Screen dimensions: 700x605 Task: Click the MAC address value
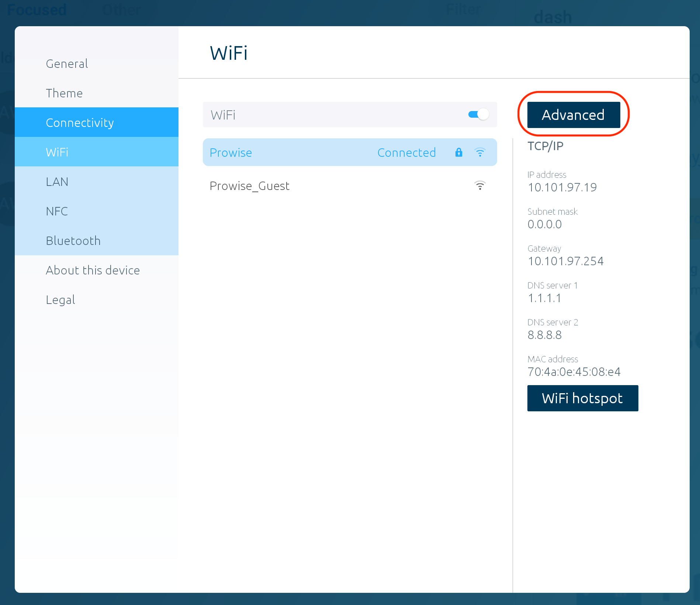click(574, 372)
